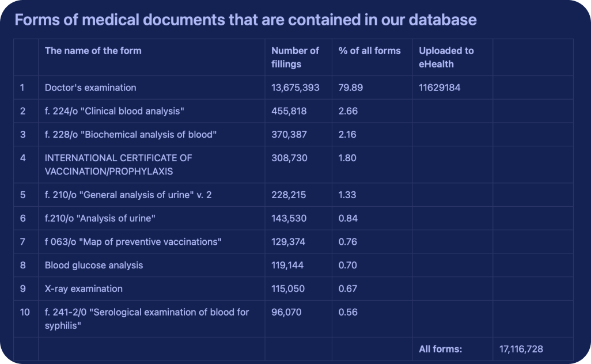Click the eHealth upload count 11629184

point(440,88)
